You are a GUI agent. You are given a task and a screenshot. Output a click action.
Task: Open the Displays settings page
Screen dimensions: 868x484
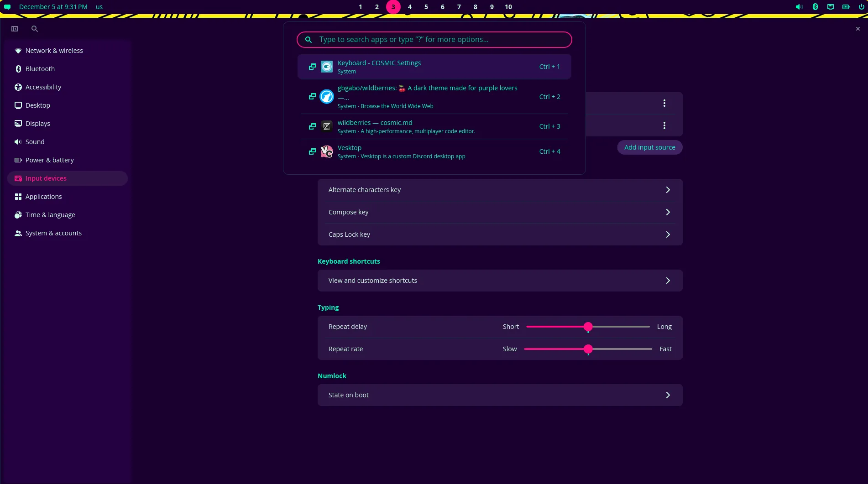38,124
